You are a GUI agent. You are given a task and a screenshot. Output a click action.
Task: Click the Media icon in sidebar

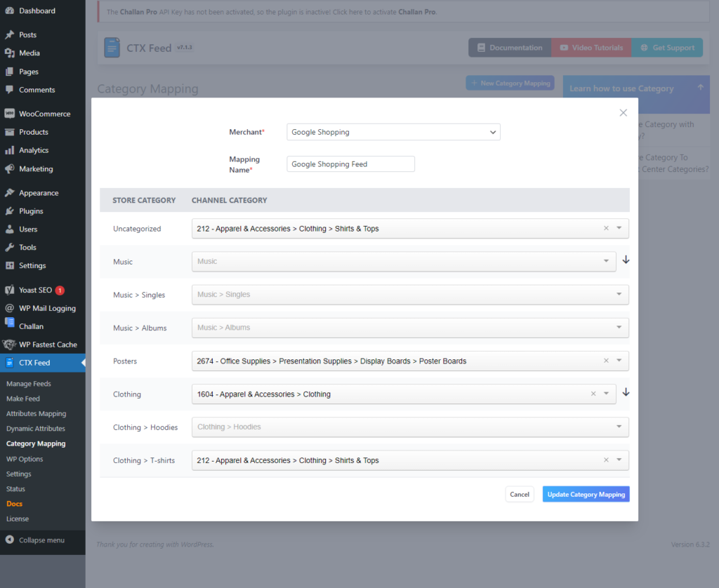click(10, 53)
